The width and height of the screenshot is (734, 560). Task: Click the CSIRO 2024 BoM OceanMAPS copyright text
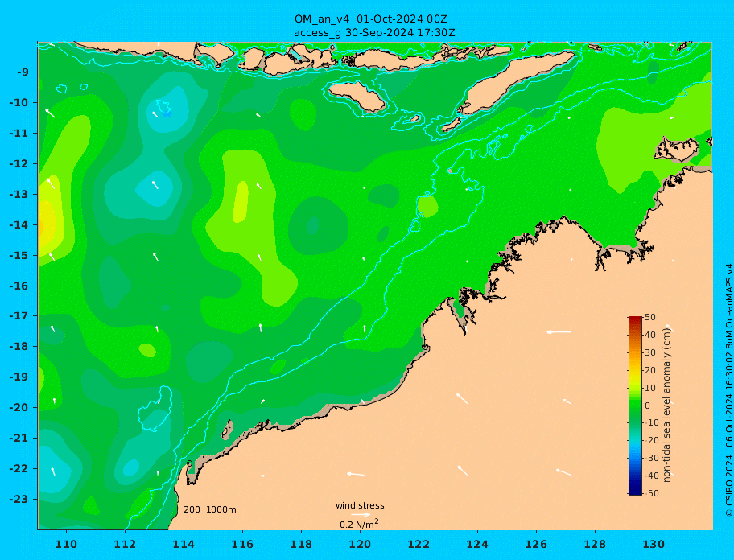tap(728, 390)
